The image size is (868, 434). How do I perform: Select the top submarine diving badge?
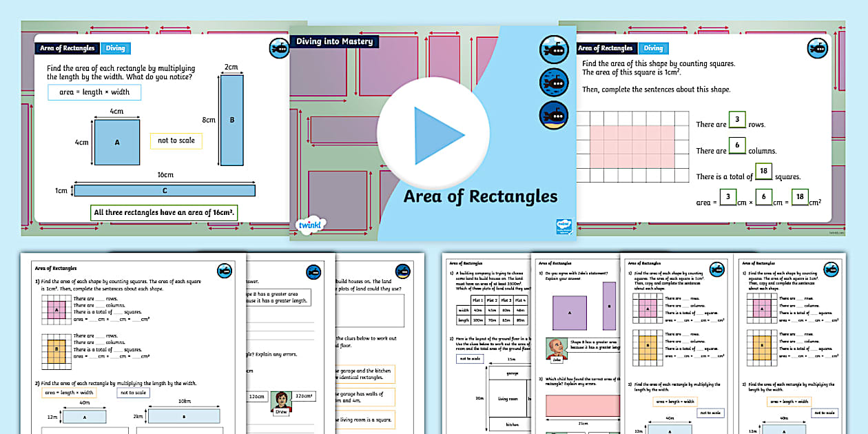554,50
